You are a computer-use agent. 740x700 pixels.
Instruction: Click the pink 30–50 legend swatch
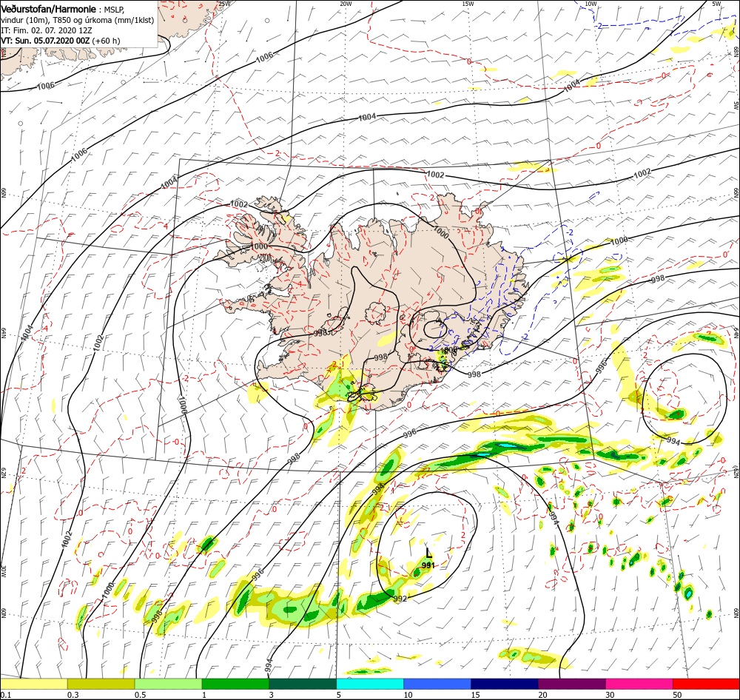click(639, 684)
